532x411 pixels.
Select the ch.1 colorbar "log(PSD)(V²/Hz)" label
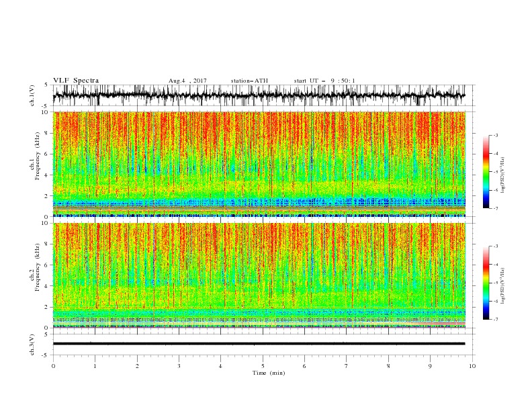coord(504,175)
